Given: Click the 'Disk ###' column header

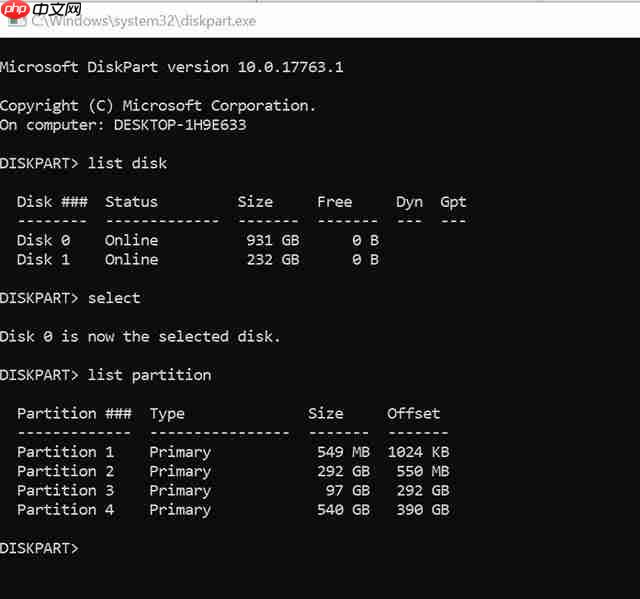Looking at the screenshot, I should tap(52, 202).
